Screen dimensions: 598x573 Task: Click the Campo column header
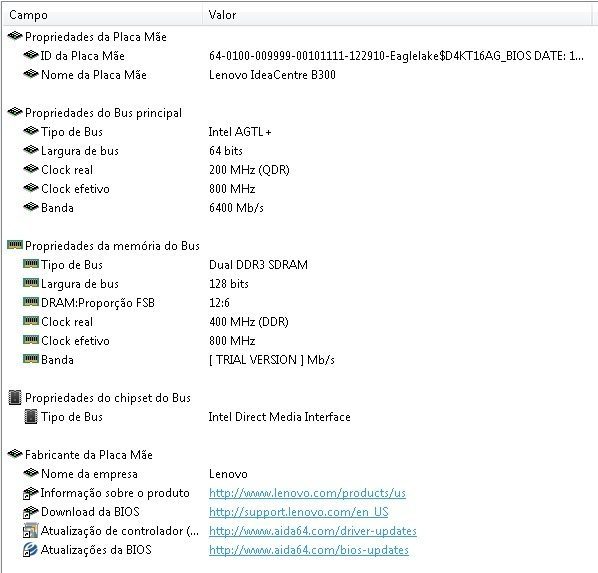click(x=103, y=15)
